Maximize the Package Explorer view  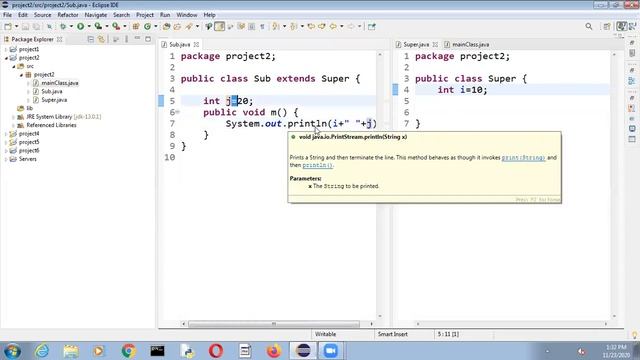[x=148, y=39]
